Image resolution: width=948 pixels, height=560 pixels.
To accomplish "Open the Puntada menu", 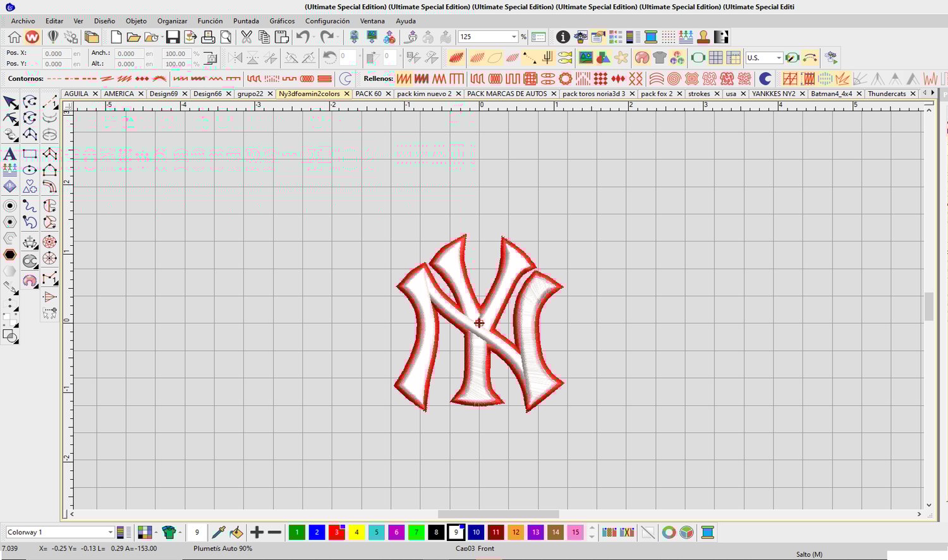I will pos(246,21).
